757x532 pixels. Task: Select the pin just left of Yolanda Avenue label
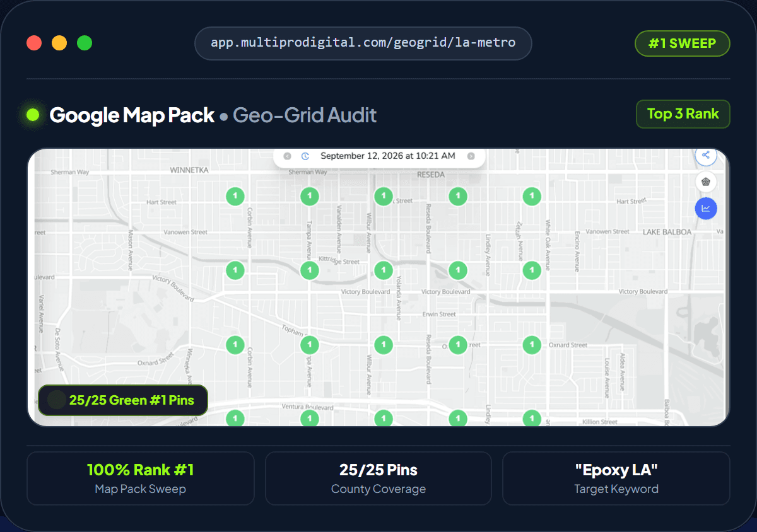(384, 270)
